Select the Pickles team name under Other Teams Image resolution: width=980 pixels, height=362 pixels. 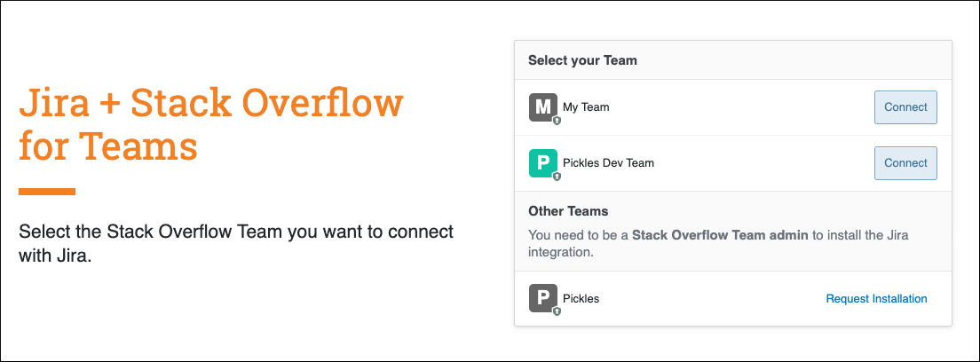(581, 299)
